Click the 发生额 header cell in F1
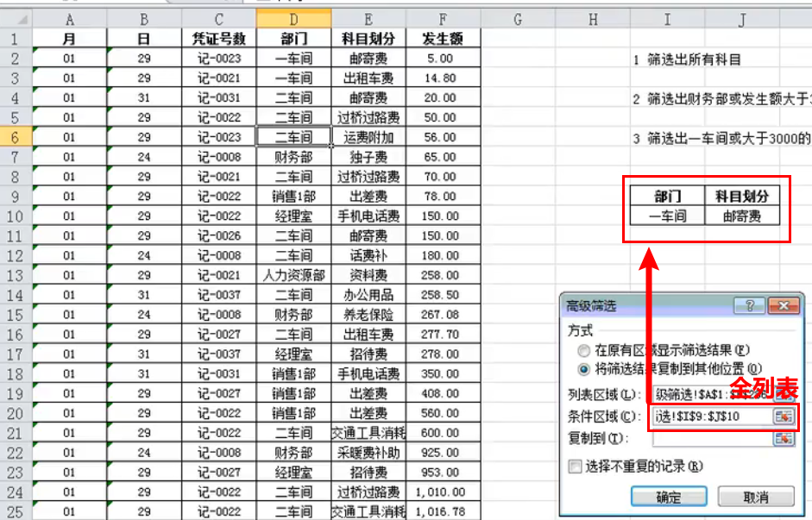Image resolution: width=812 pixels, height=520 pixels. [443, 39]
